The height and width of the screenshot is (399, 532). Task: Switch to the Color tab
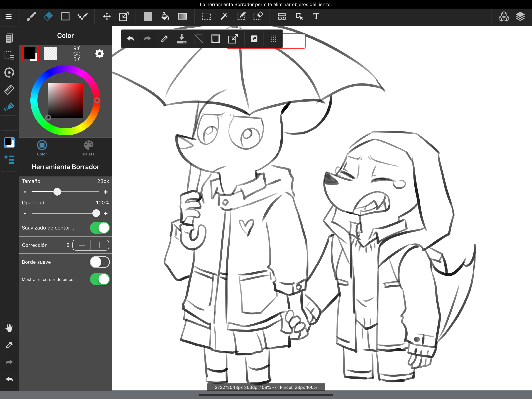point(42,148)
